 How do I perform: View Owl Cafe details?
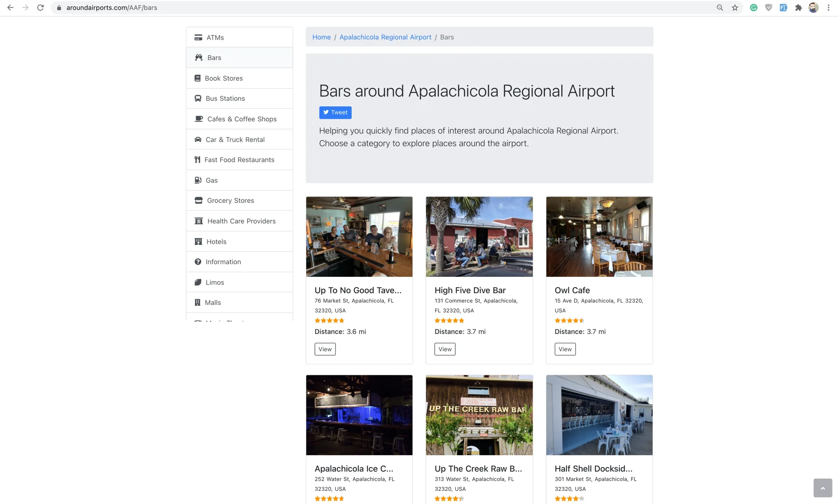pyautogui.click(x=565, y=349)
